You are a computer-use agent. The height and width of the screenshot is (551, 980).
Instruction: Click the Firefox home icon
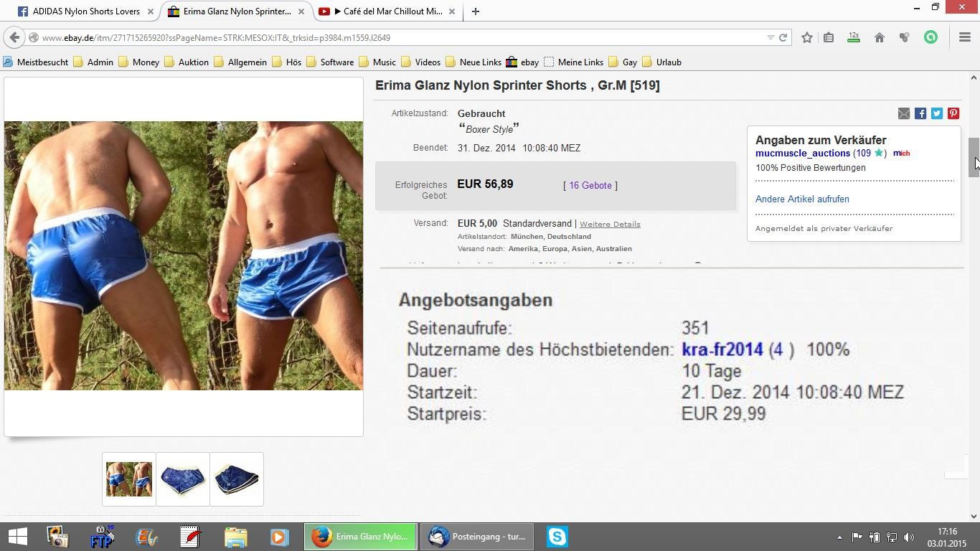[x=879, y=37]
